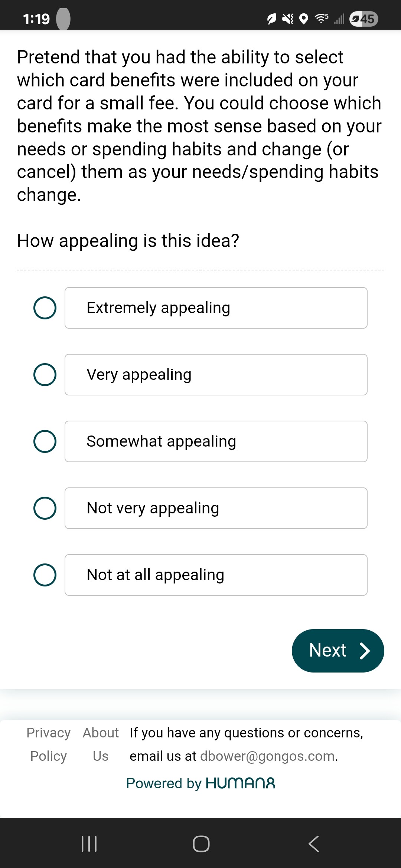Screen dimensions: 401x868
Task: Pick the Somewhat appealing radio circle
Action: (45, 441)
